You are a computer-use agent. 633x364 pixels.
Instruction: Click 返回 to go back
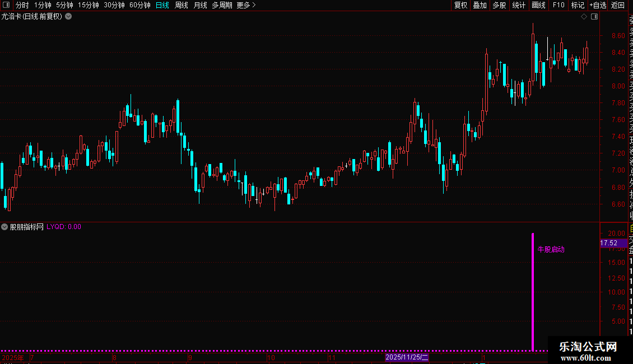(x=618, y=5)
